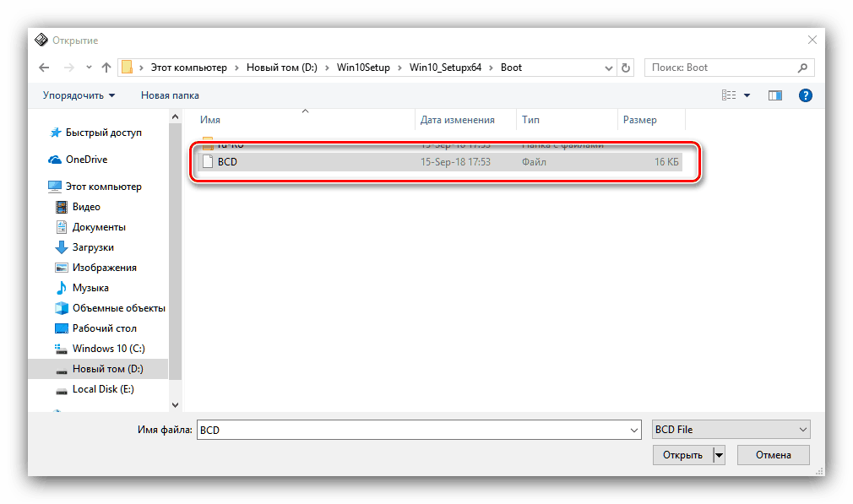Navigate to Win10_Setupx64 in breadcrumb
The height and width of the screenshot is (504, 853).
point(446,68)
